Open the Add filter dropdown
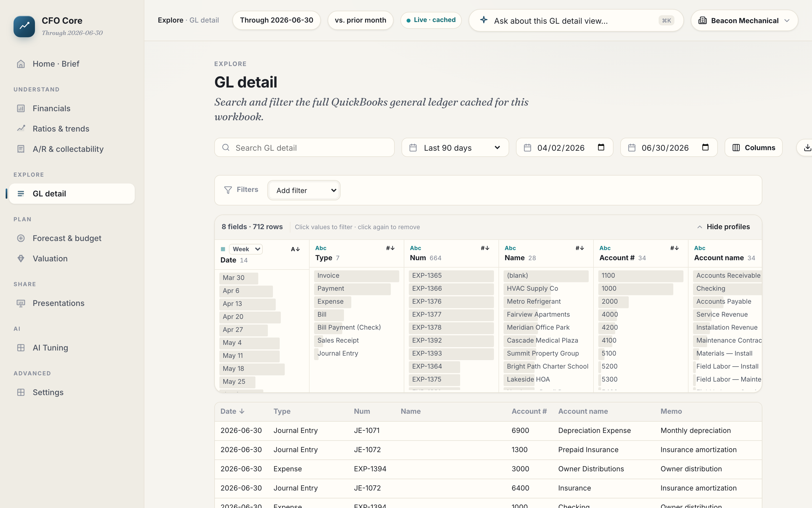Viewport: 812px width, 508px height. tap(304, 190)
